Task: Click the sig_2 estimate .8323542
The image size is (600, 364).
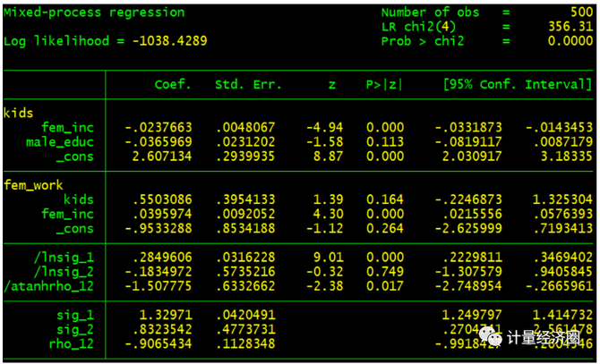Action: (x=162, y=330)
